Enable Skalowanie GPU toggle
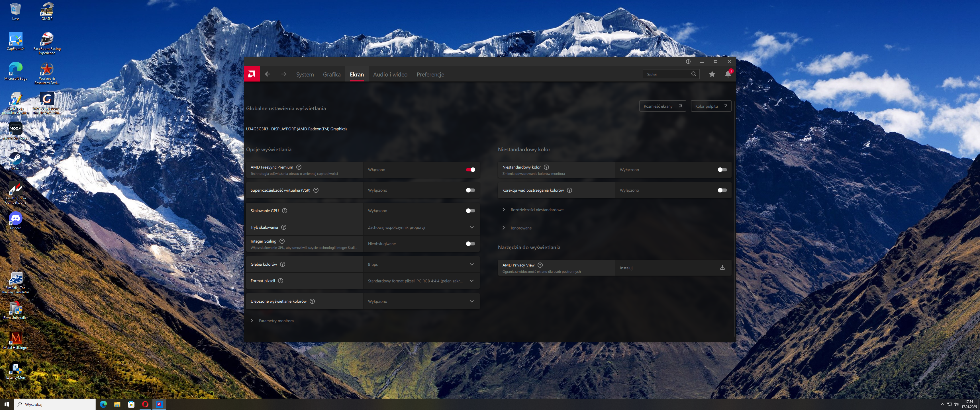980x410 pixels. pos(470,211)
